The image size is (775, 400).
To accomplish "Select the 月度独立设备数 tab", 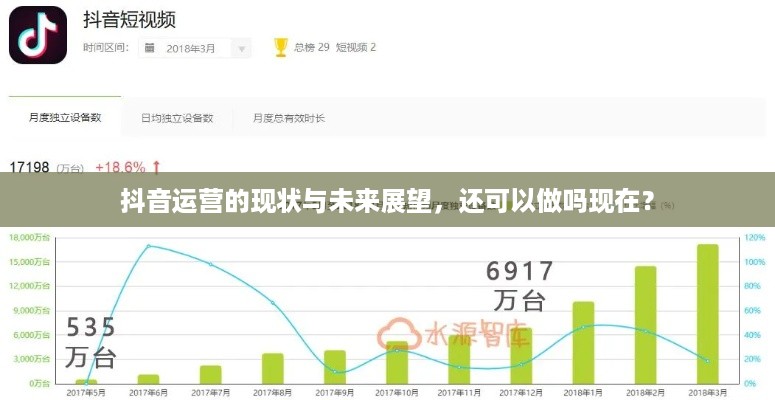I will 65,118.
